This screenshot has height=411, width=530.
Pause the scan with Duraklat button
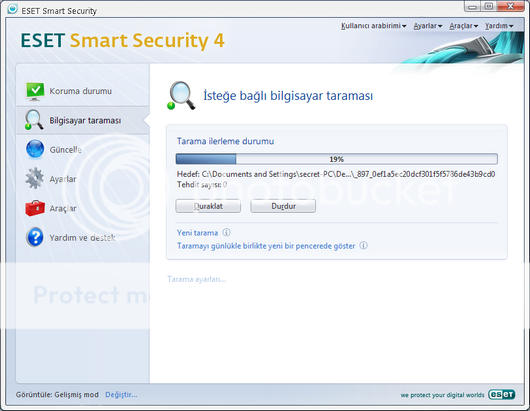pyautogui.click(x=208, y=206)
